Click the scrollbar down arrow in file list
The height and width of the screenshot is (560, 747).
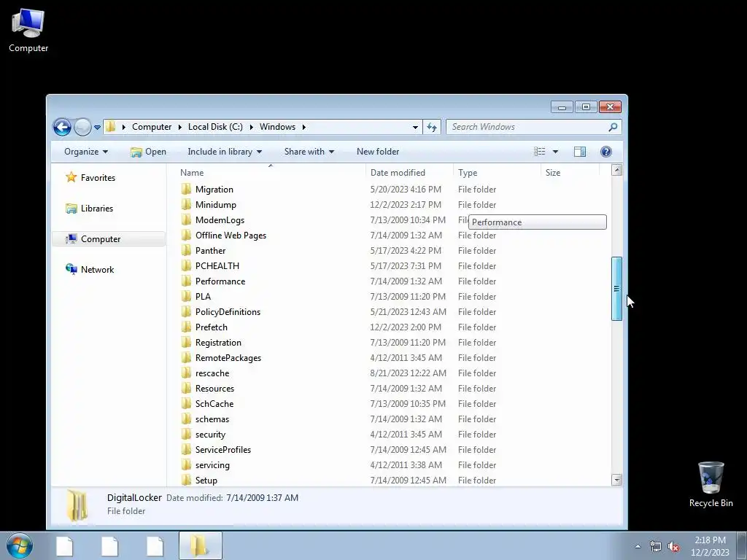[x=617, y=480]
